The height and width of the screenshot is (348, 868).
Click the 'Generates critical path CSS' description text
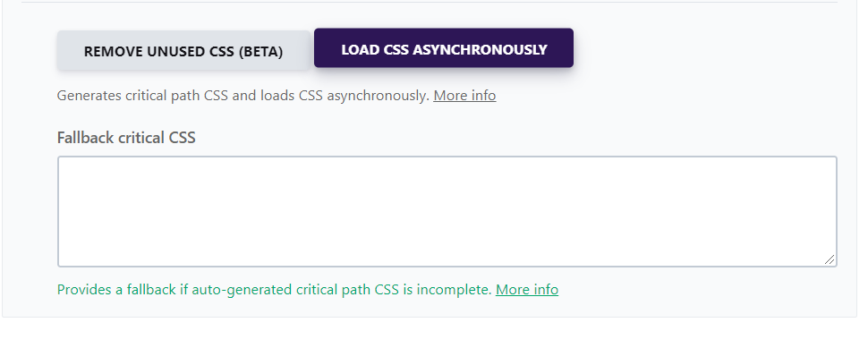tap(243, 96)
